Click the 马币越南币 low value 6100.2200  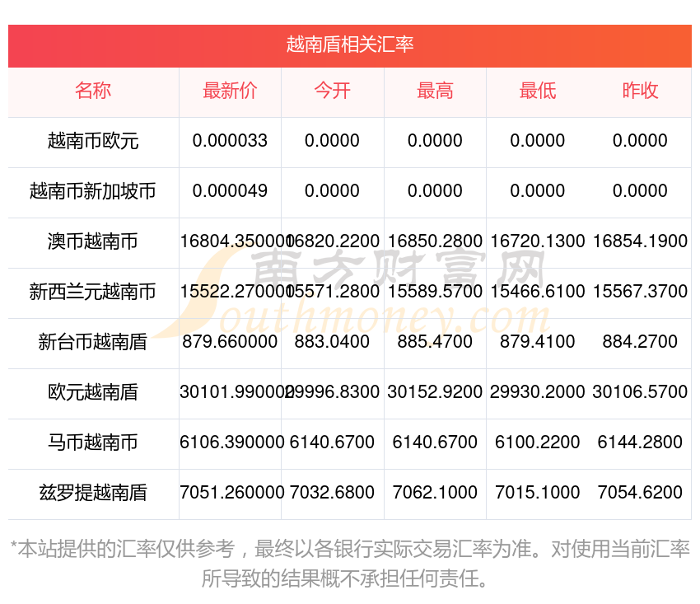(x=538, y=442)
